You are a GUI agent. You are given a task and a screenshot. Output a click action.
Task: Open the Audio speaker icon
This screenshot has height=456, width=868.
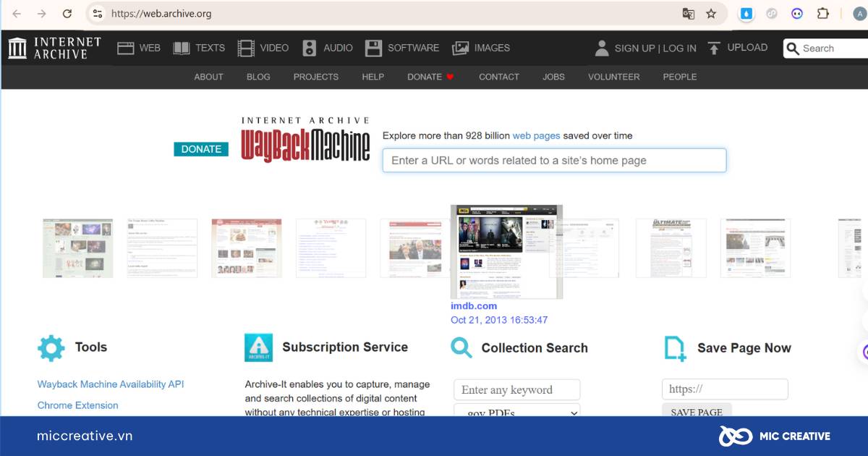tap(310, 48)
